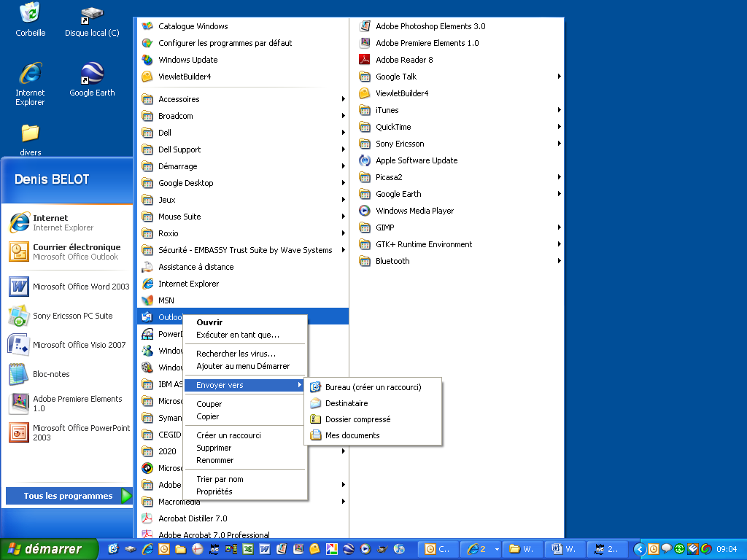Select Ajouter au menu Démarrer

(x=245, y=366)
